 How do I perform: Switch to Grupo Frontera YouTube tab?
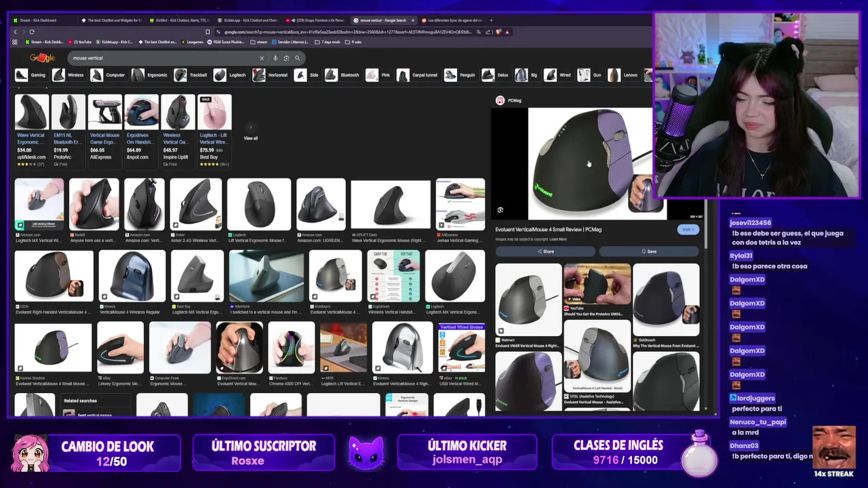[x=315, y=20]
